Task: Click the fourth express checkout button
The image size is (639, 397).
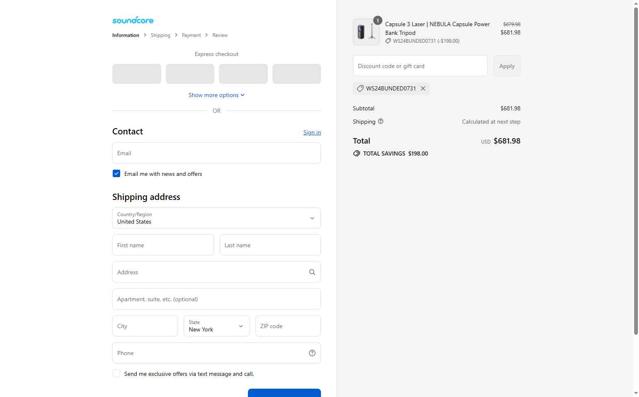Action: pos(297,74)
